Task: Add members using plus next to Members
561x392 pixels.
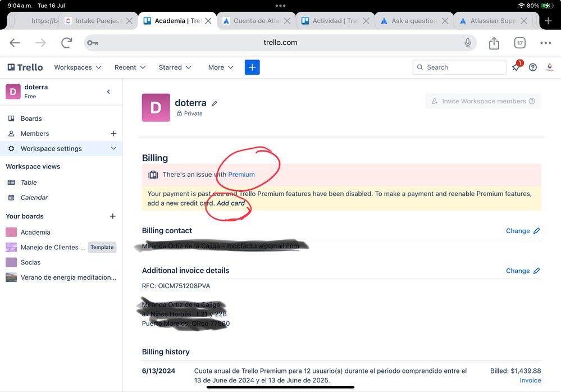Action: click(113, 134)
